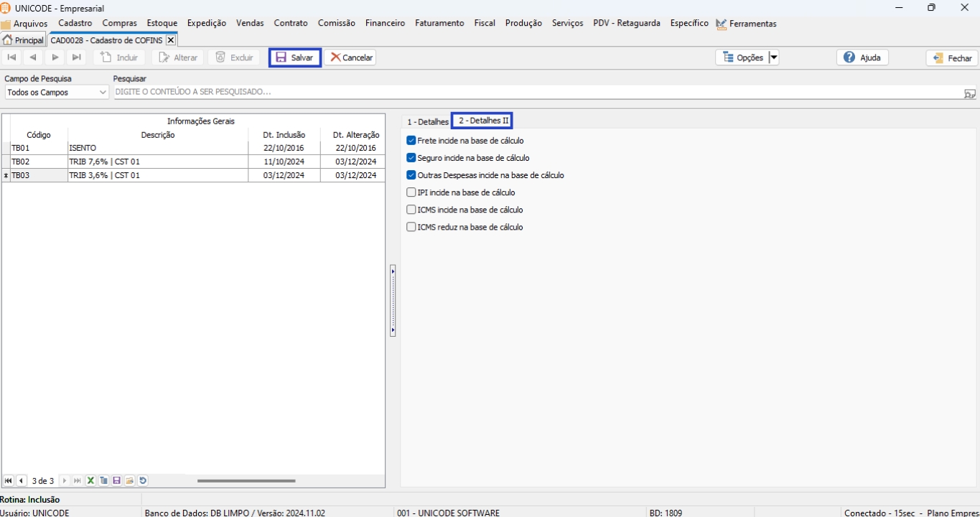The height and width of the screenshot is (517, 980).
Task: Collapse the panel using the vertical splitter handle
Action: (393, 300)
